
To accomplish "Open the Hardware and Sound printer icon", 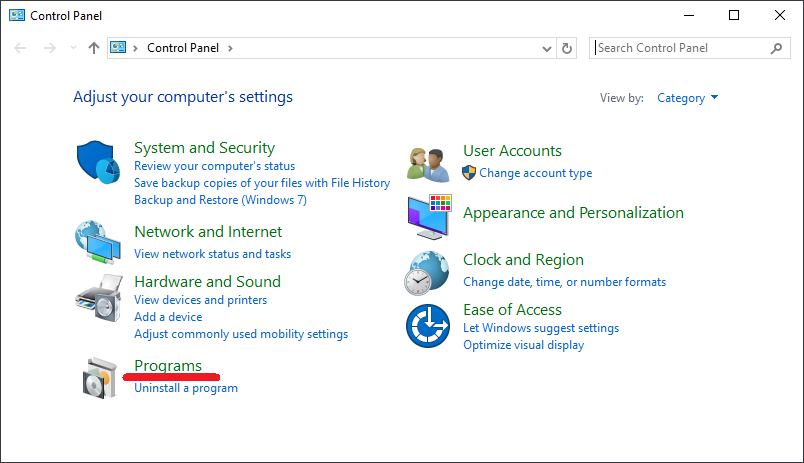I will pos(99,298).
